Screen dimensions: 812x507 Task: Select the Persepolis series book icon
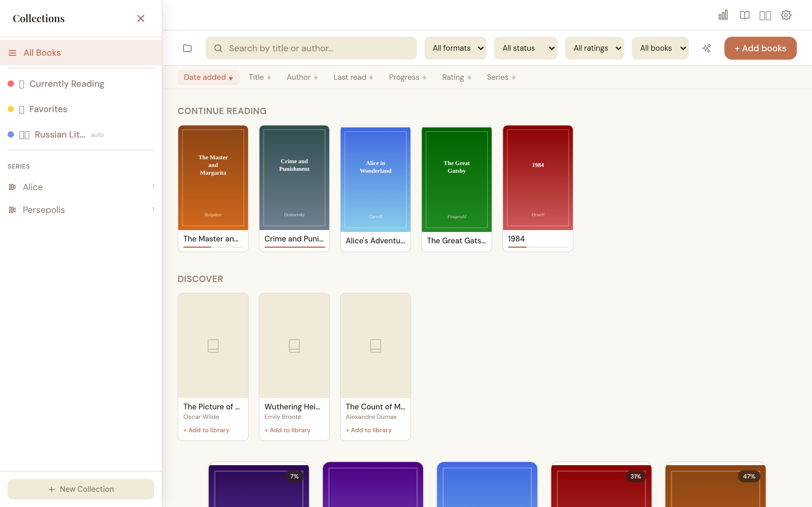12,209
